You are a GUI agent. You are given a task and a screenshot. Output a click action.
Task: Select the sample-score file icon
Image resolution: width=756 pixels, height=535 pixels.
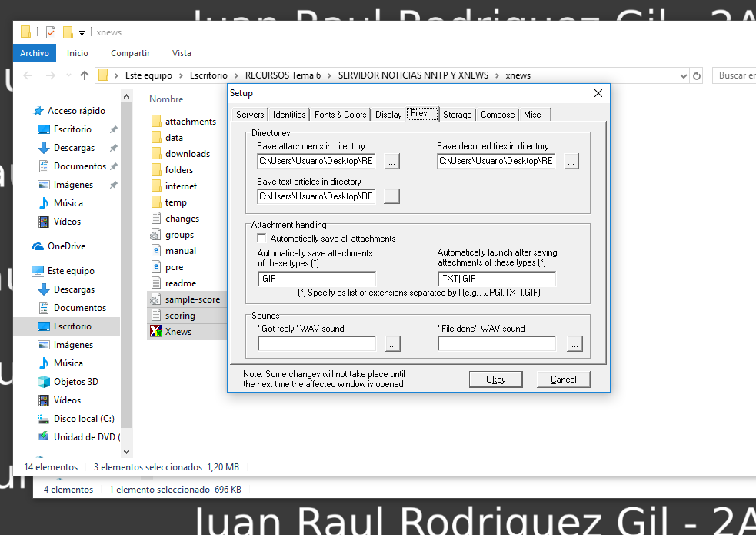[155, 299]
